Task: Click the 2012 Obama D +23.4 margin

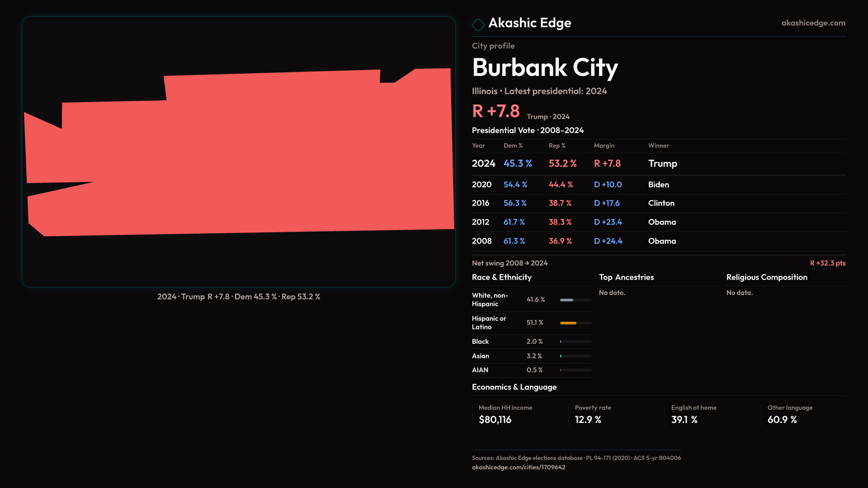Action: (x=608, y=222)
